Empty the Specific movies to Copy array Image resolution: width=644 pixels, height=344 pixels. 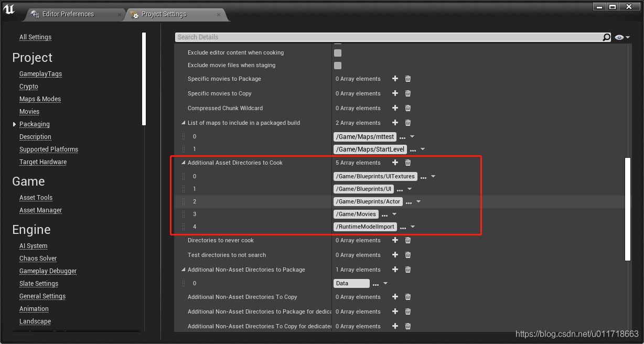pos(408,93)
